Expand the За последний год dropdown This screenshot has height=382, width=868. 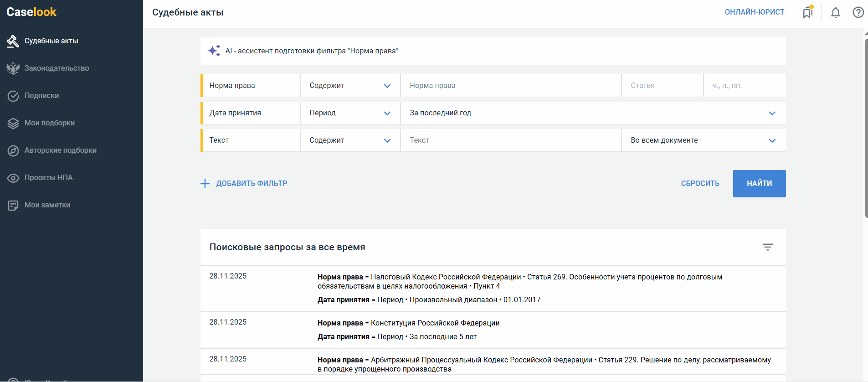(592, 113)
